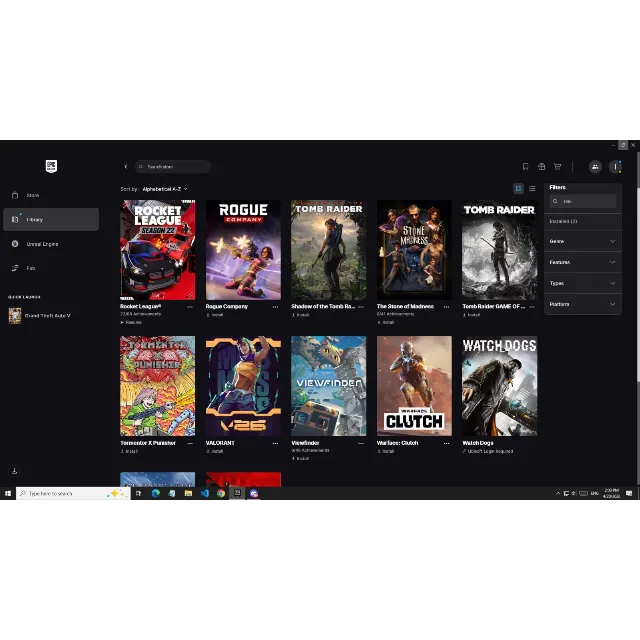
Task: Open Rogue Company cover art
Action: 243,250
